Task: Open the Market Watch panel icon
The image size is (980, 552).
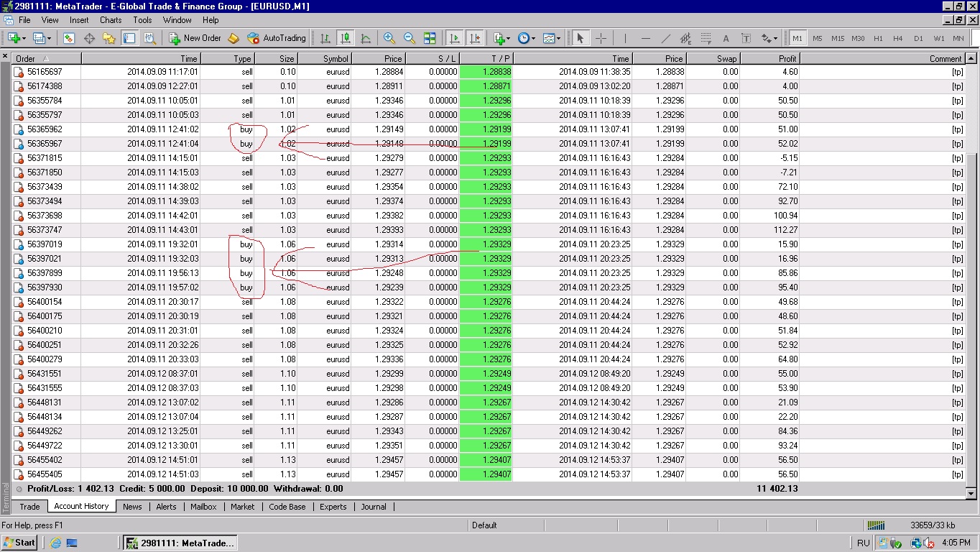Action: (x=69, y=38)
